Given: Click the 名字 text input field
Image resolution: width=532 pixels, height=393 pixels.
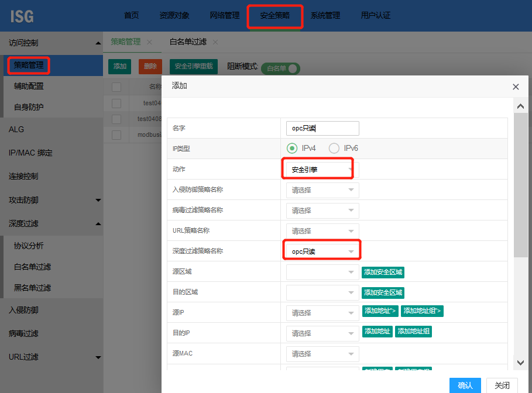Looking at the screenshot, I should [322, 129].
